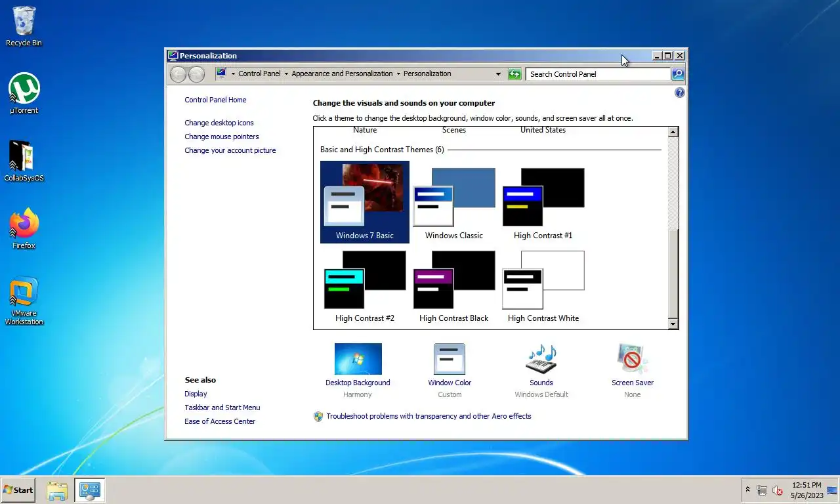840x504 pixels.
Task: Click the United States theme label
Action: [x=543, y=130]
